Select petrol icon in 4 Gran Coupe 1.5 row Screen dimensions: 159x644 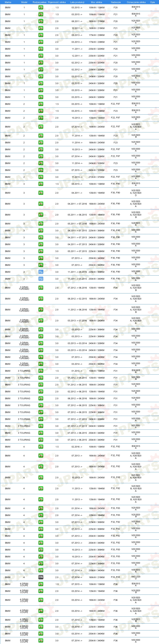41,584
